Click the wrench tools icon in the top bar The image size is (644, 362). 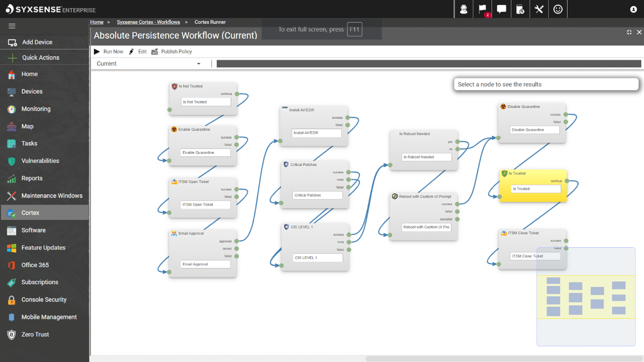pos(539,9)
